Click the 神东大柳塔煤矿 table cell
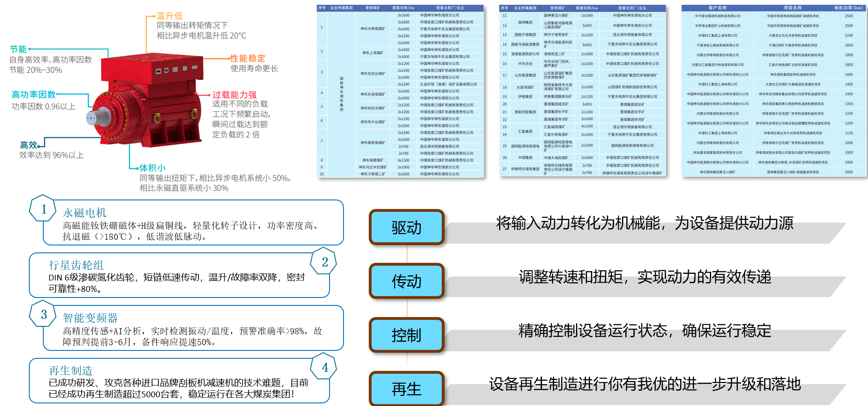This screenshot has width=868, height=406. coord(373,29)
